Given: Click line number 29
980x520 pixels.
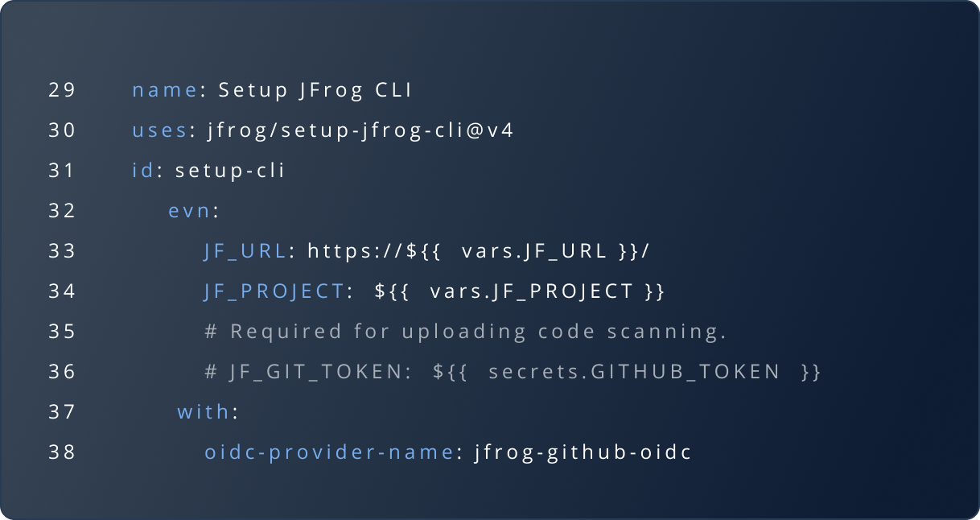Looking at the screenshot, I should 61,90.
